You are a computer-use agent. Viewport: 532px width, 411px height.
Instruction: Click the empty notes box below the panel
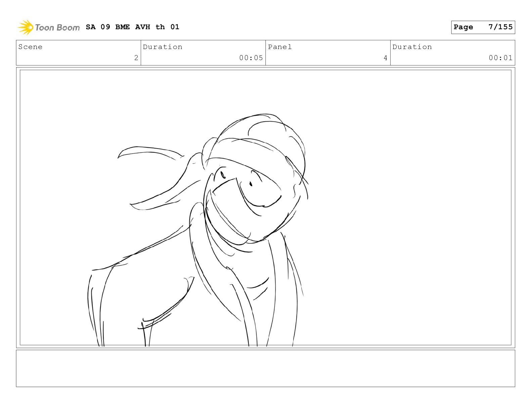click(265, 368)
